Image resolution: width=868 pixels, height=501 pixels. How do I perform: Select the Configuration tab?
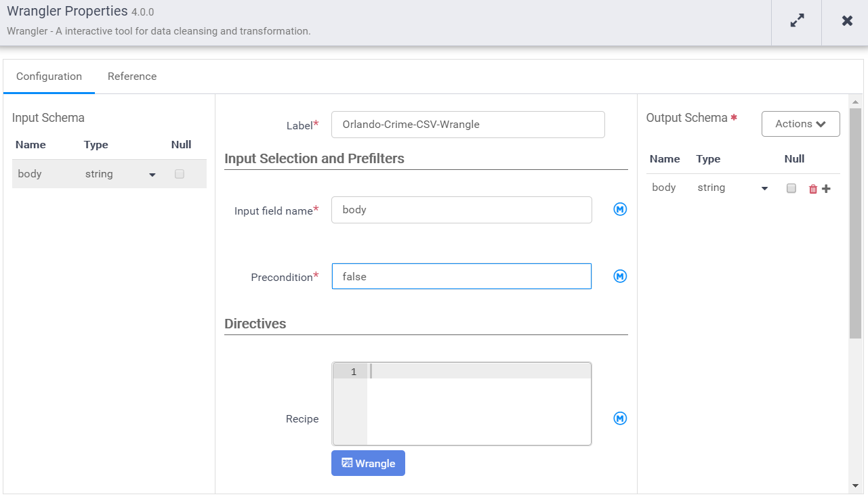(49, 77)
